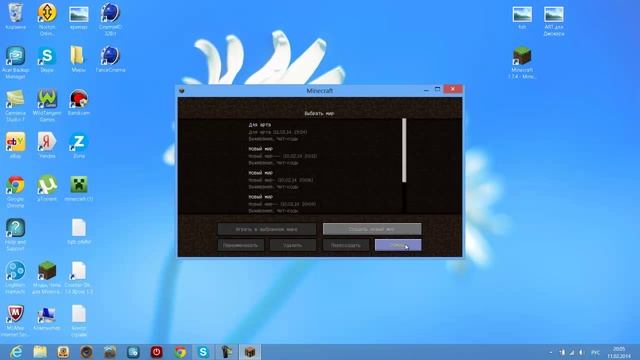
Task: Select the minecraft (1) creeper icon
Action: point(79,189)
